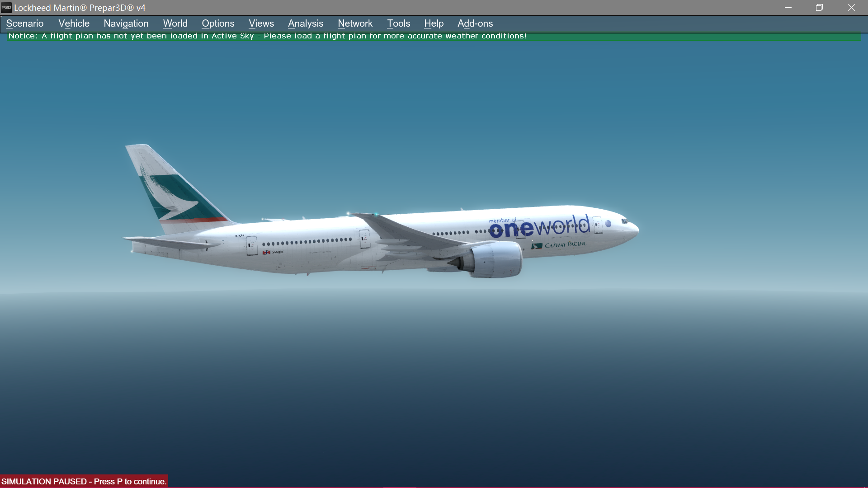Open the Views menu
This screenshot has width=868, height=488.
[261, 23]
